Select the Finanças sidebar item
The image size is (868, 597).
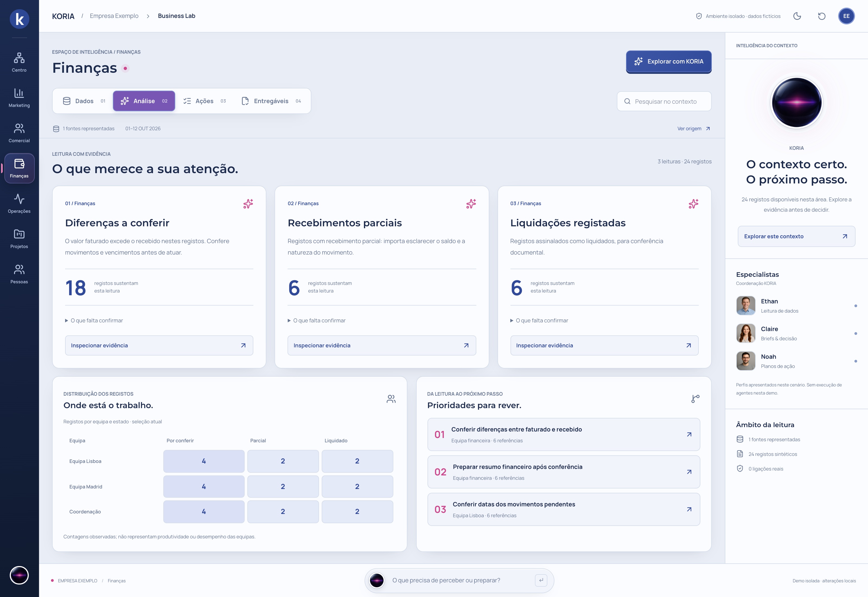pyautogui.click(x=19, y=168)
